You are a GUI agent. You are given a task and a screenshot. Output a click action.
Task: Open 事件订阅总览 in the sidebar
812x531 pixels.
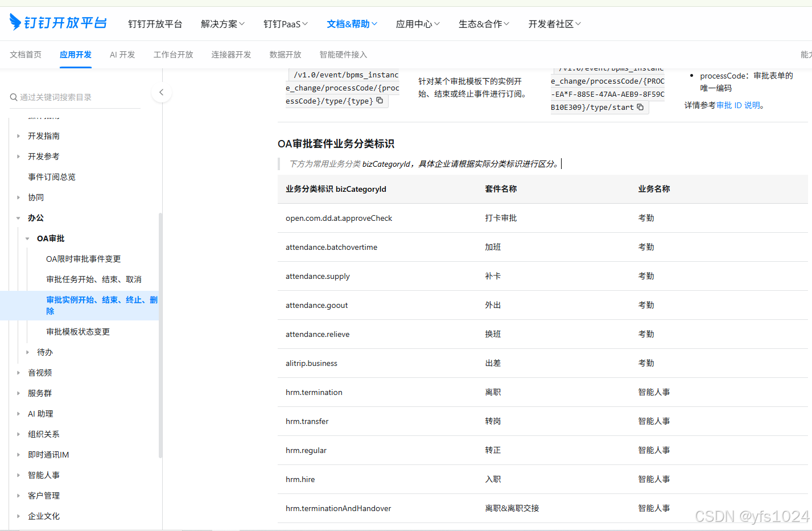click(x=52, y=177)
